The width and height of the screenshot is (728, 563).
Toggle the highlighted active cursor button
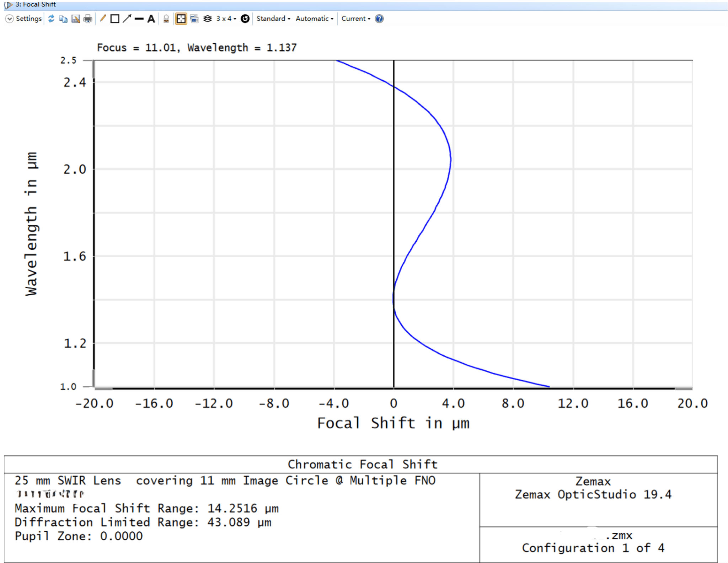point(181,19)
